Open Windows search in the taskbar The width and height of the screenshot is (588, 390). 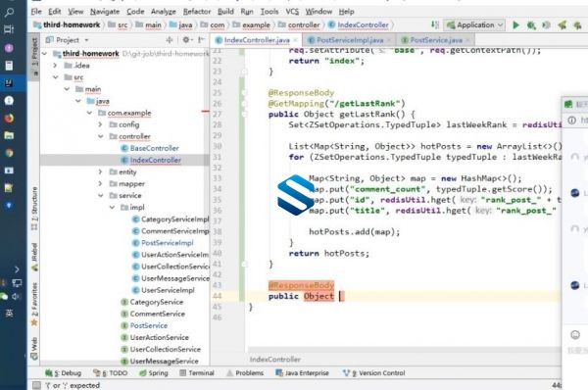9,12
